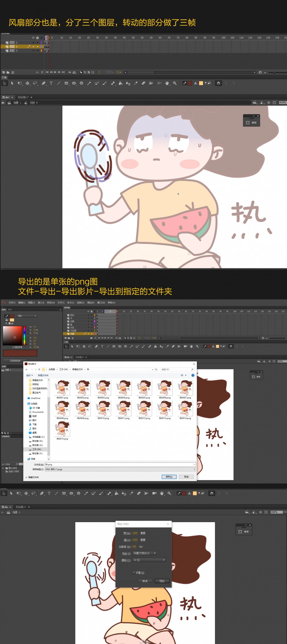Screen dimensions: 287x644
Task: Open the 文件(F) menu
Action: coord(12,302)
